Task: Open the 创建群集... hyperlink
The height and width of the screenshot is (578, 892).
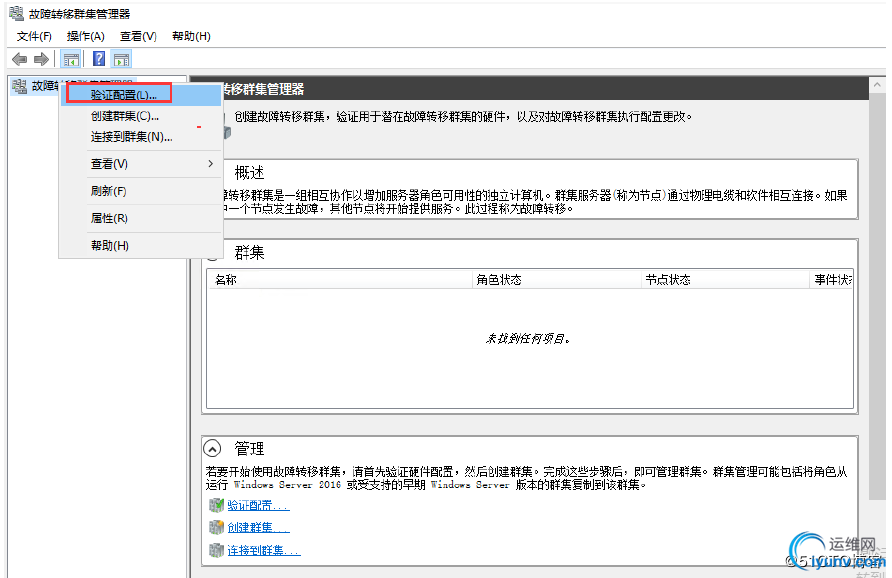Action: 258,528
